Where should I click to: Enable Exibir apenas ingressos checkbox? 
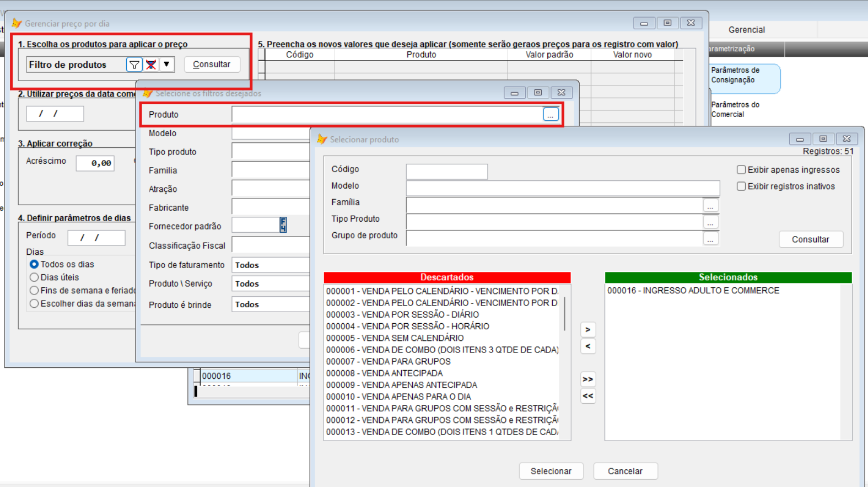pos(741,170)
